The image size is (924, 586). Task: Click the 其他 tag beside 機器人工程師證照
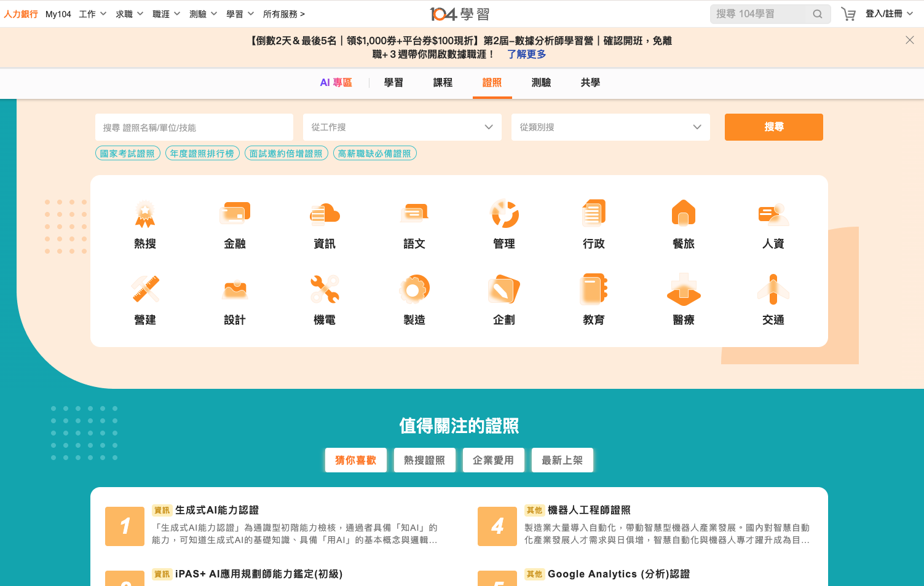tap(534, 510)
